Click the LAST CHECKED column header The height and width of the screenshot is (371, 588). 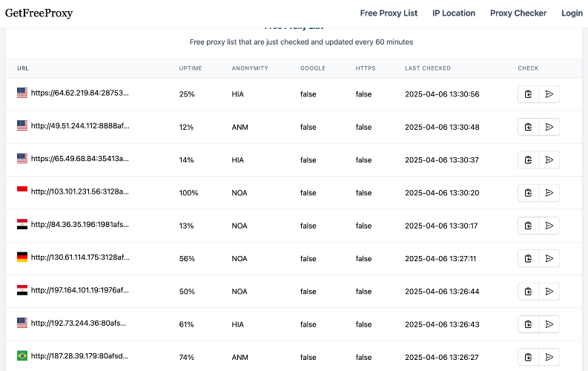pyautogui.click(x=428, y=68)
